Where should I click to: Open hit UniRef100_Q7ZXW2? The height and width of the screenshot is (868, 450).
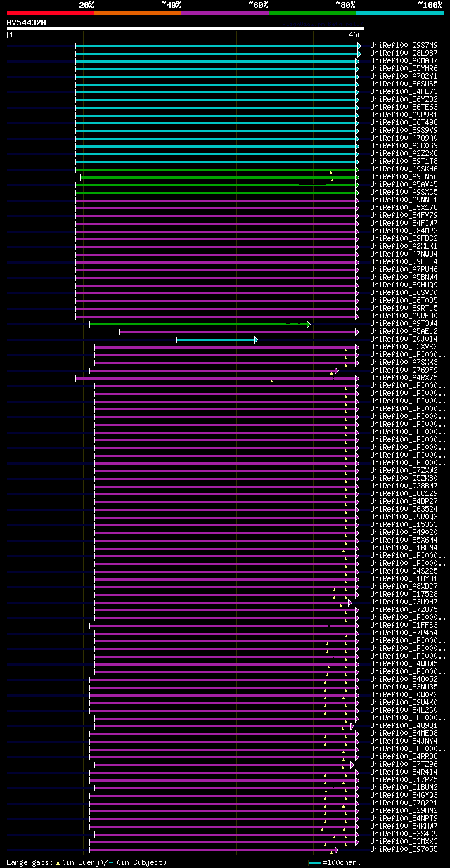pos(404,470)
